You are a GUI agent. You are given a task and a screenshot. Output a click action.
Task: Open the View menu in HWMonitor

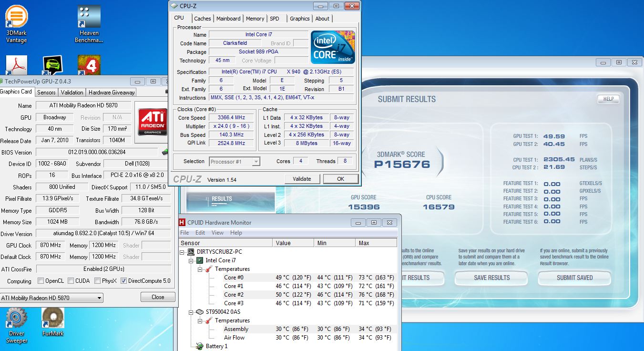(x=217, y=233)
